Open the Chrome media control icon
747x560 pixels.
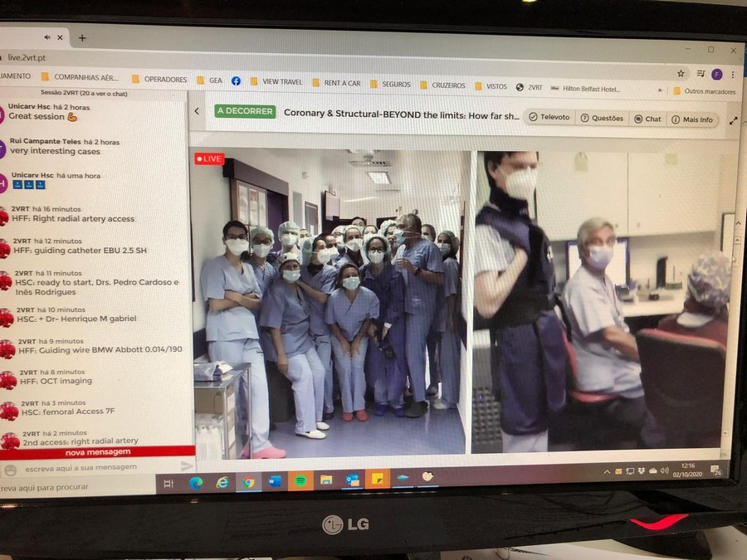pyautogui.click(x=701, y=73)
